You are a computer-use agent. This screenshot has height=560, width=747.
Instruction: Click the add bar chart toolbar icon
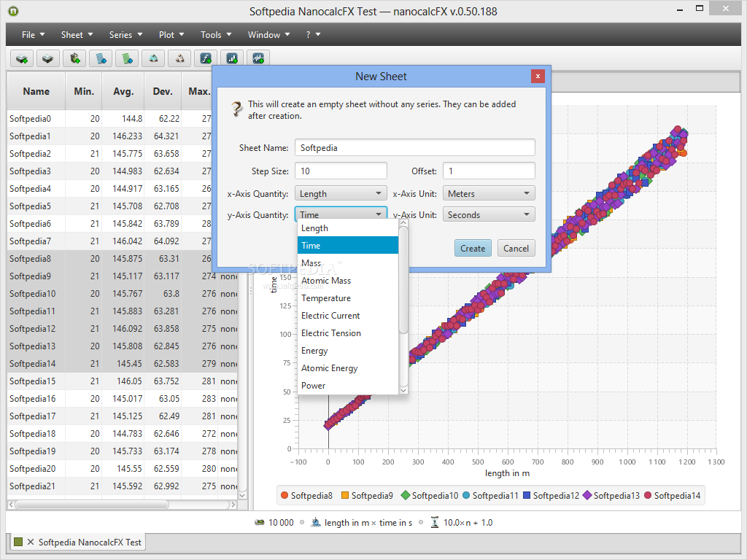[x=232, y=58]
